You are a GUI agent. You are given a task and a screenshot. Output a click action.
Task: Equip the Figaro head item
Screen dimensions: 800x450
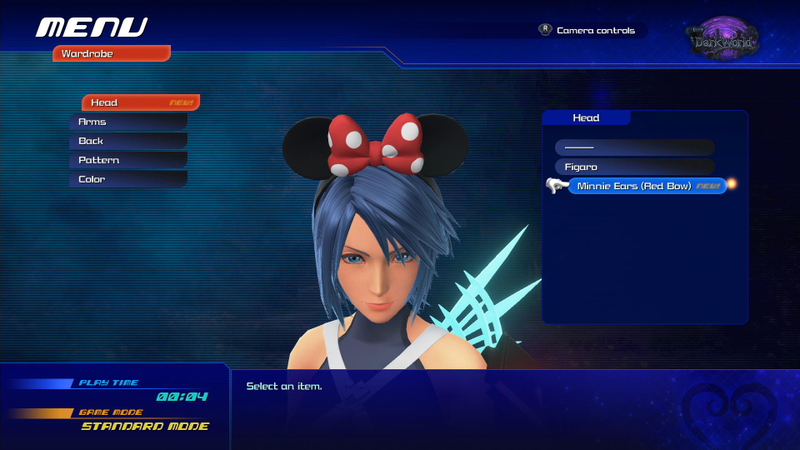[635, 167]
